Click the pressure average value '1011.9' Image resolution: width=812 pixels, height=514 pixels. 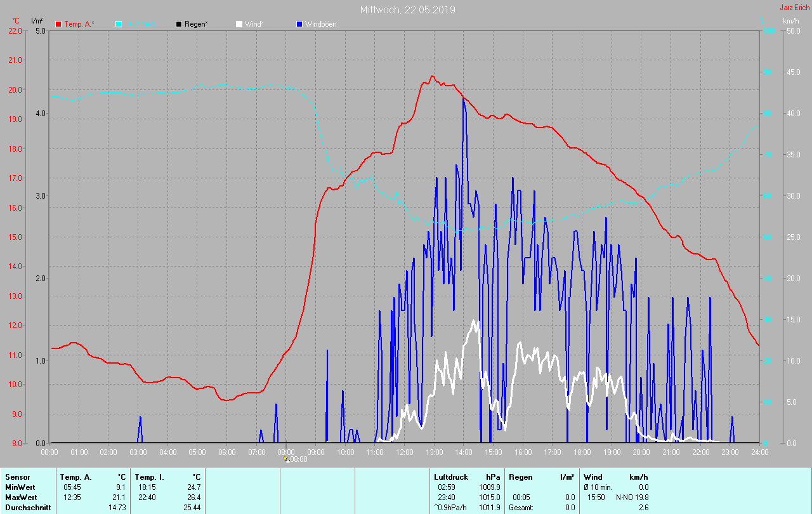pos(489,508)
